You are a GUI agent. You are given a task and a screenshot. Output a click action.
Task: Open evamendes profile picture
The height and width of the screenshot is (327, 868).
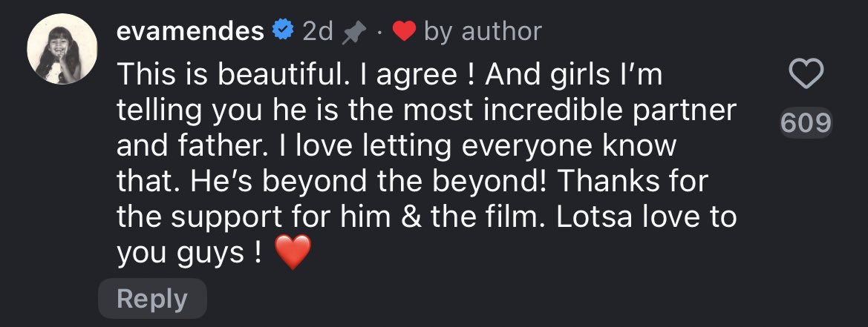[x=62, y=59]
